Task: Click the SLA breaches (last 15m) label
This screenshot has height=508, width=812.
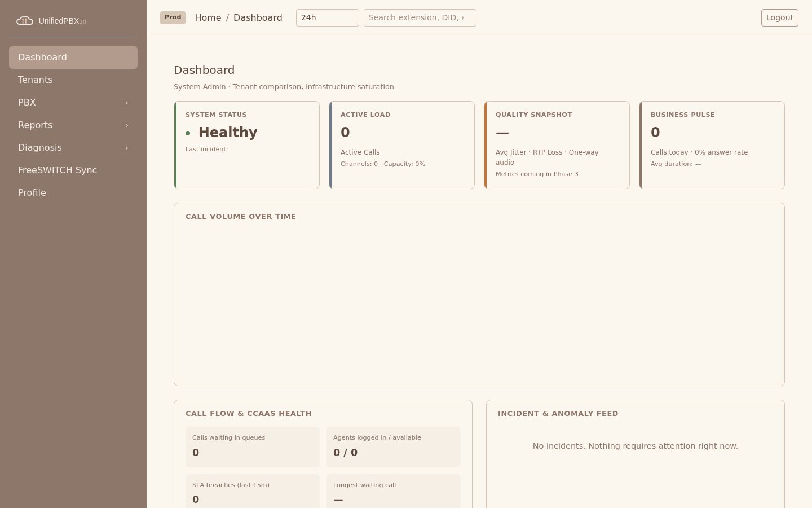Action: (231, 485)
